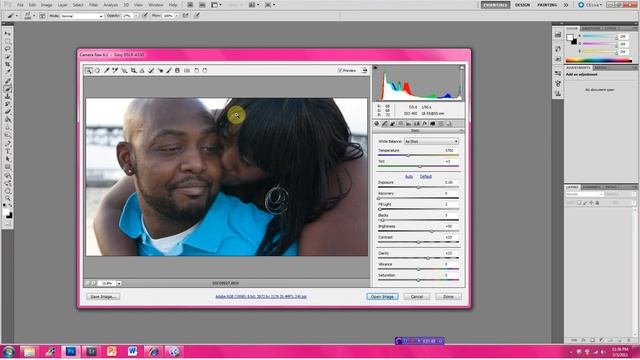Click the Done button
640x360 pixels.
448,296
